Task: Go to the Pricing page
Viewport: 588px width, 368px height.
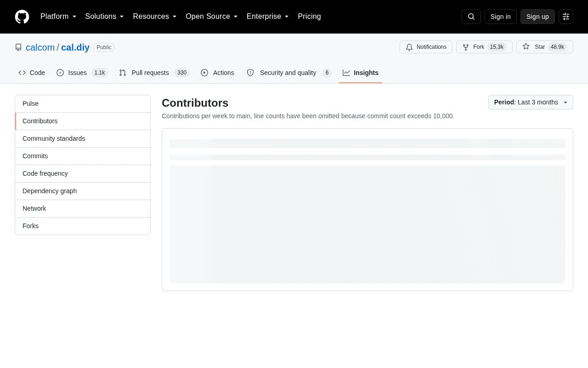Action: point(309,17)
